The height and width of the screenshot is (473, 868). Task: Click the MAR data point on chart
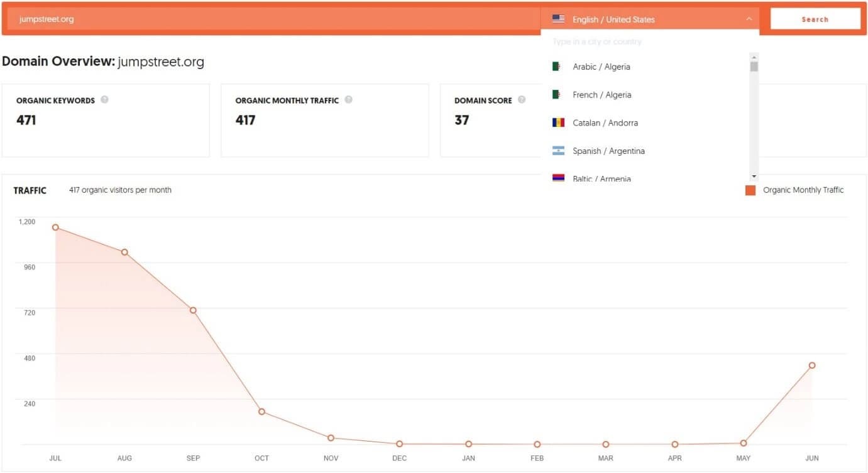pos(605,444)
